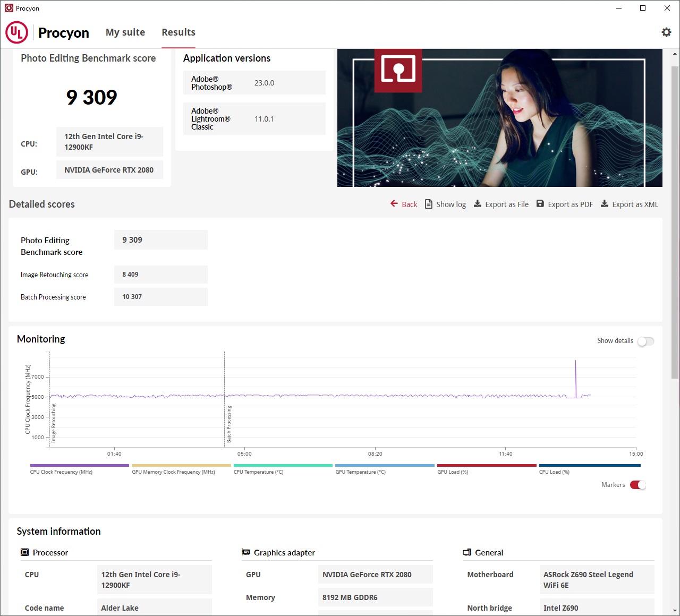
Task: Enable the Show details toggle
Action: (645, 341)
